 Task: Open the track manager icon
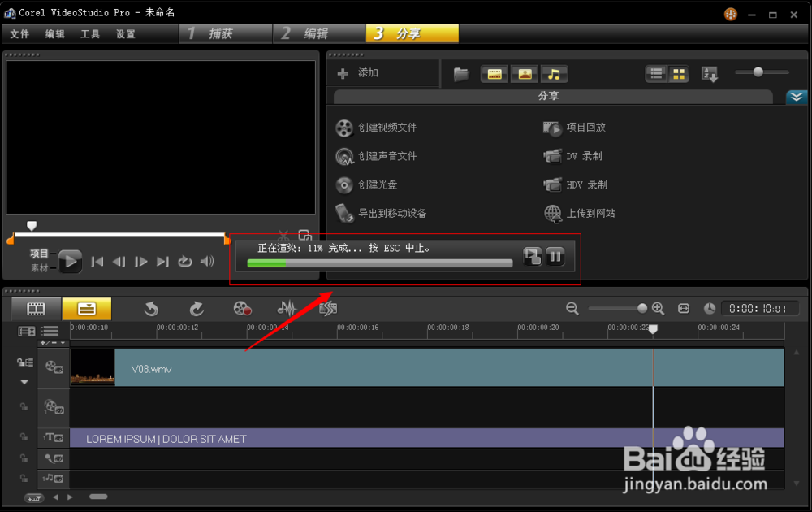click(x=50, y=331)
